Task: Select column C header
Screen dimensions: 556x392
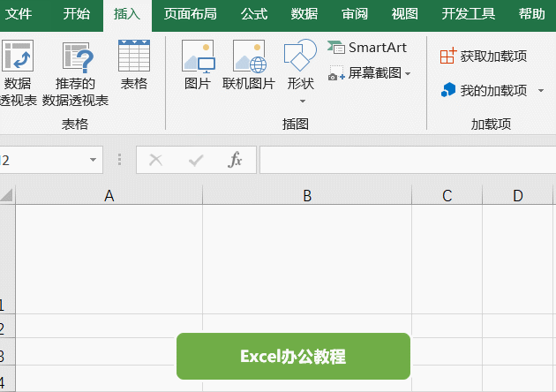Action: tap(447, 195)
